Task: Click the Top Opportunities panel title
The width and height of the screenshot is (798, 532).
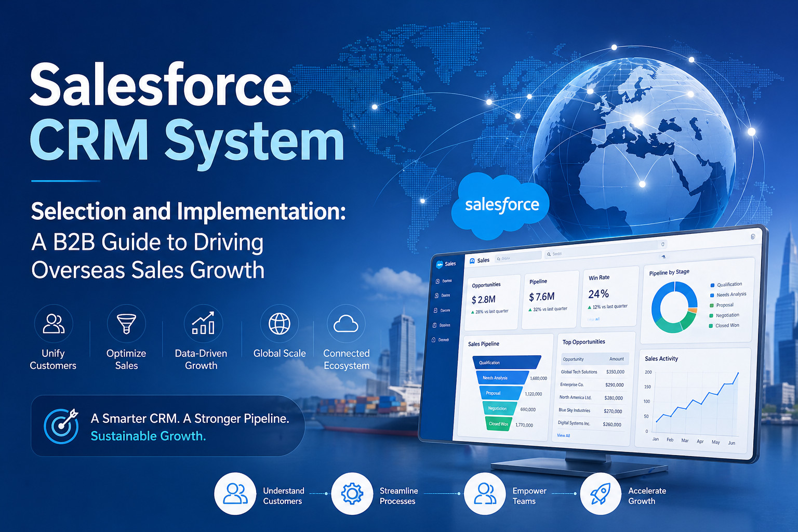Action: point(584,342)
